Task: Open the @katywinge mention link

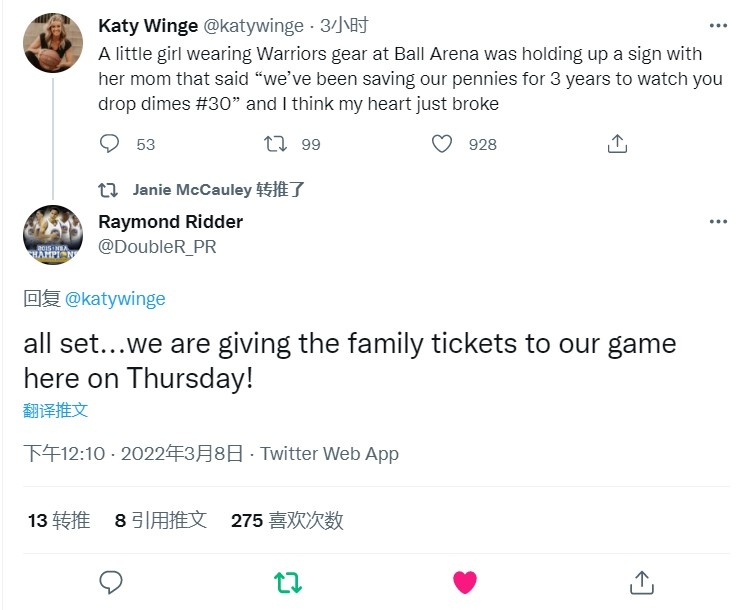Action: (x=115, y=298)
